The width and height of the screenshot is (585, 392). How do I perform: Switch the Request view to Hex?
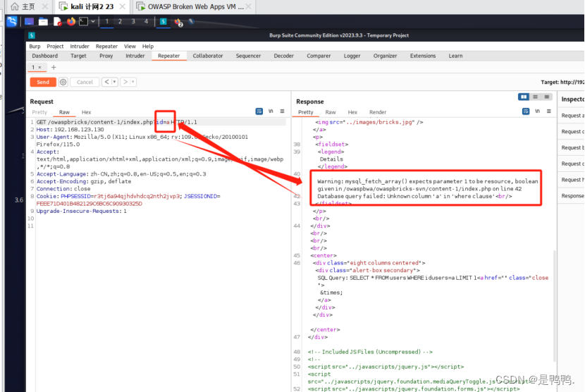click(86, 112)
